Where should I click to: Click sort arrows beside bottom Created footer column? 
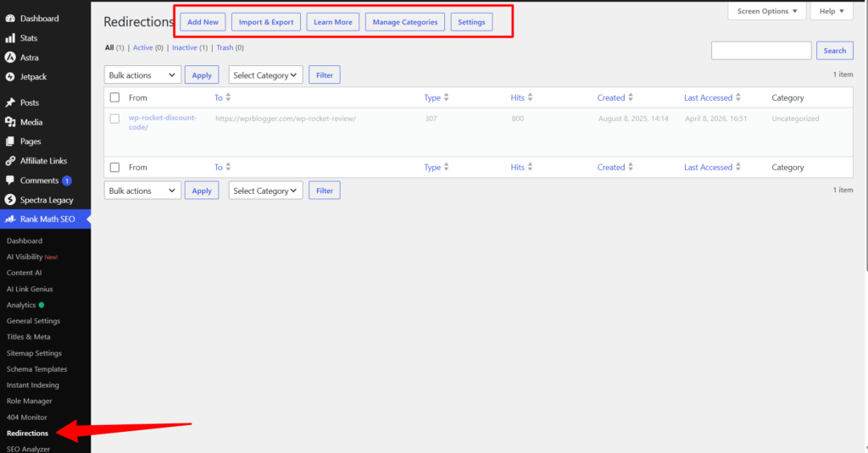[631, 167]
